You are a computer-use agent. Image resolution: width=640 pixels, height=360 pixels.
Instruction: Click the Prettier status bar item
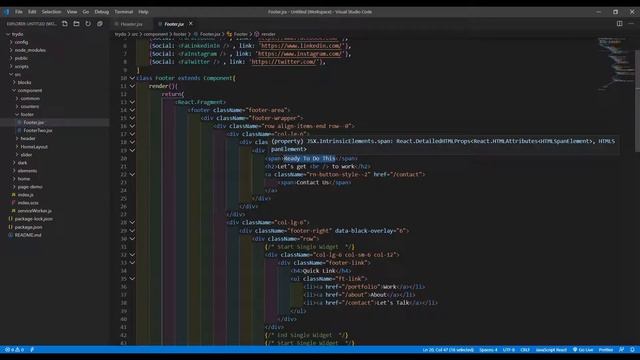click(x=606, y=350)
